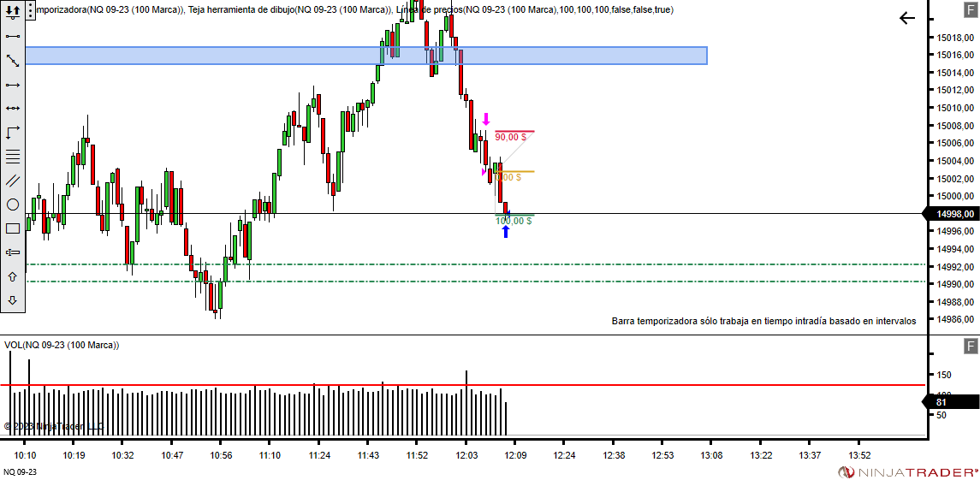The width and height of the screenshot is (980, 480).
Task: Click the NinjaTrader logo
Action: 908,472
